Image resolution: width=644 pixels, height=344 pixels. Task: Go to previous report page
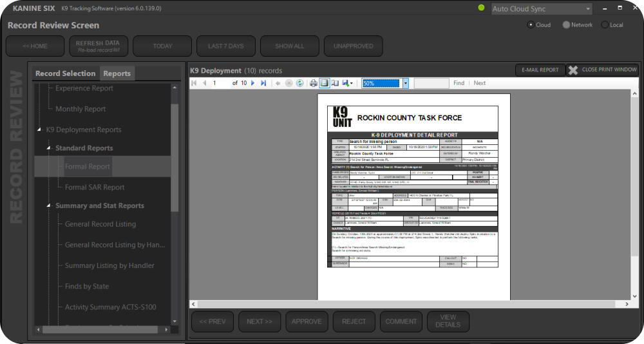tap(204, 83)
